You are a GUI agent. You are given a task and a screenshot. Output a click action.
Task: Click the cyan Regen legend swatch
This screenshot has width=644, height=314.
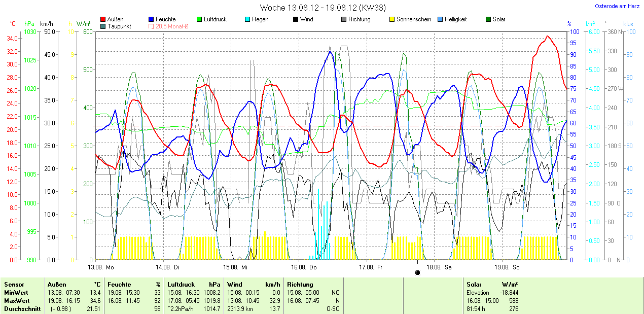click(x=247, y=19)
